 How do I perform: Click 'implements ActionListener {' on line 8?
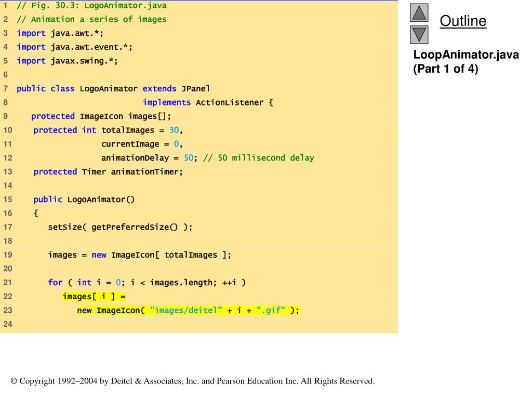coord(208,102)
